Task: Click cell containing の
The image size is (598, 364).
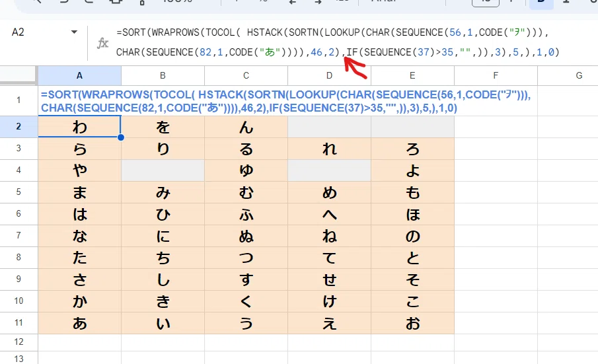Action: point(412,235)
